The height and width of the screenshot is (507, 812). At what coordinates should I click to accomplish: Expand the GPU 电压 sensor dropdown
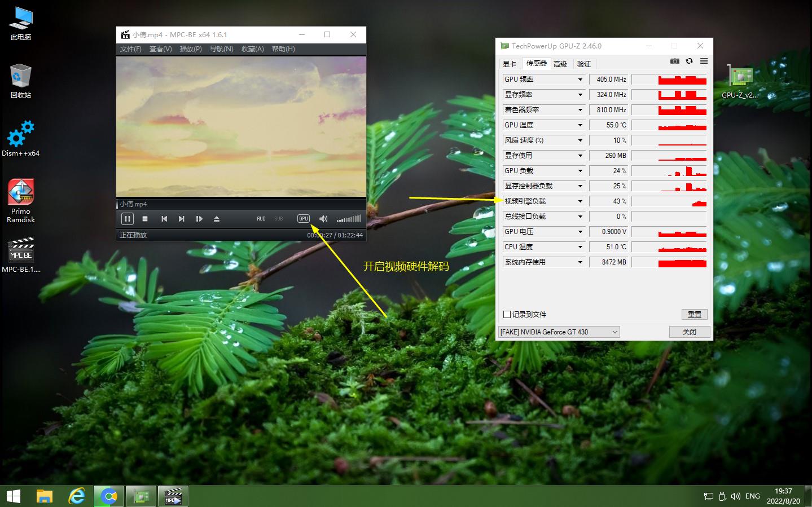(x=580, y=232)
